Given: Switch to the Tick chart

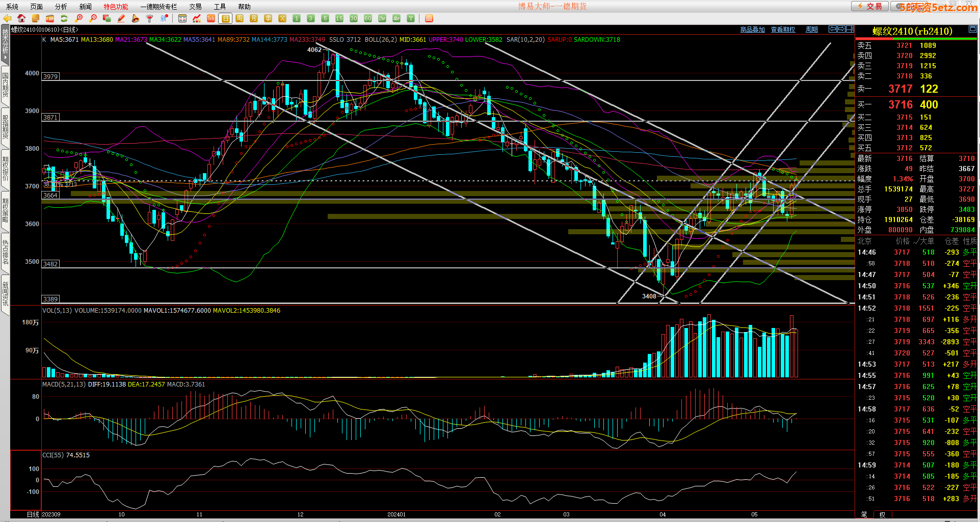Looking at the screenshot, I should (x=211, y=18).
